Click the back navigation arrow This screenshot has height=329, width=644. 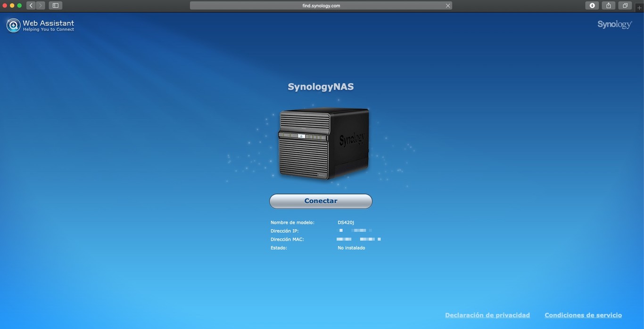coord(30,5)
